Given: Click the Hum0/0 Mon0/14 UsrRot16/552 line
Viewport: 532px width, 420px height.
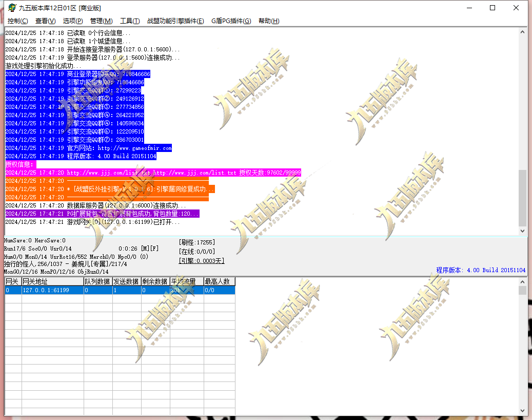Looking at the screenshot, I should pyautogui.click(x=76, y=257).
